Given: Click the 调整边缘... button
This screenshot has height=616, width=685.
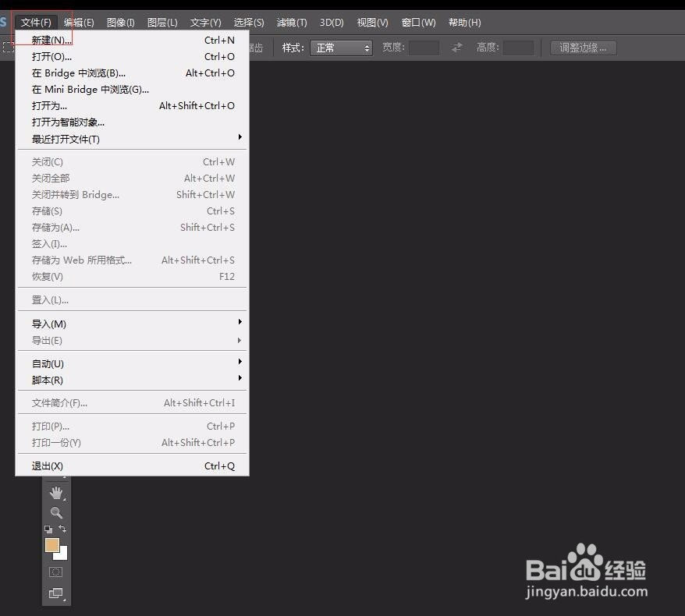Looking at the screenshot, I should (x=584, y=48).
